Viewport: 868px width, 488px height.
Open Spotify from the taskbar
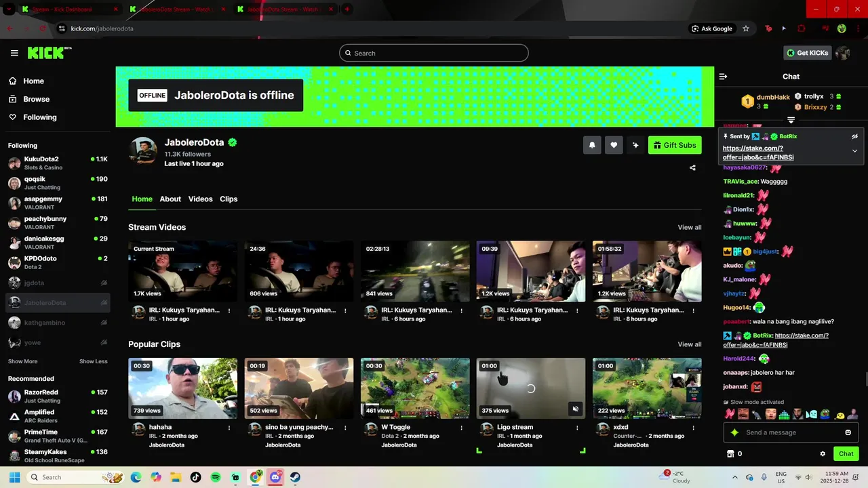[216, 477]
